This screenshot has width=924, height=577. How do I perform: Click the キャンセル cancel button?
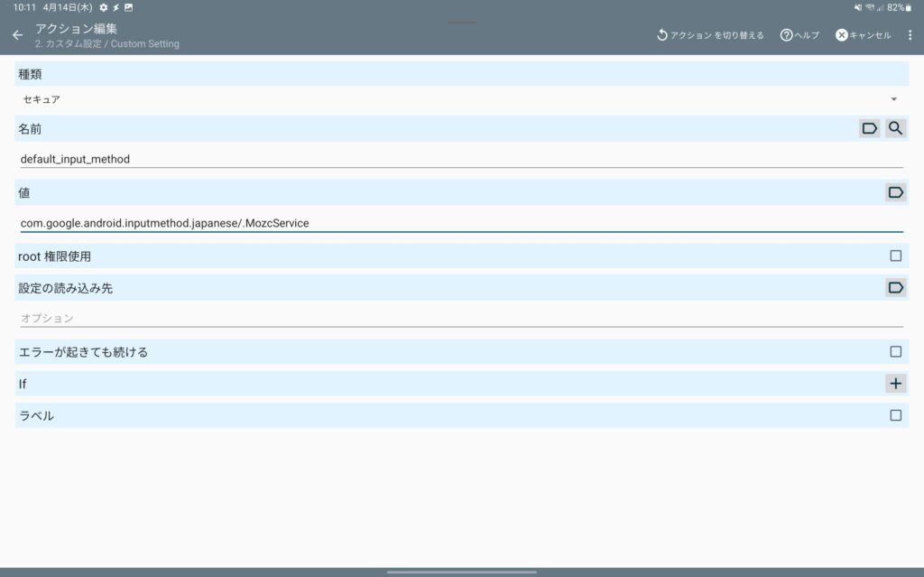[864, 35]
